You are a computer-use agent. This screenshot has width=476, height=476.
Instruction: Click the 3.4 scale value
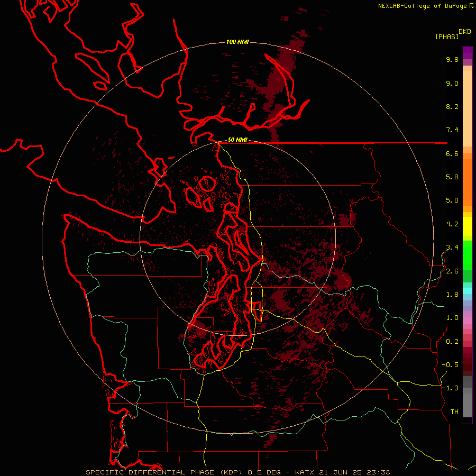[x=452, y=248]
